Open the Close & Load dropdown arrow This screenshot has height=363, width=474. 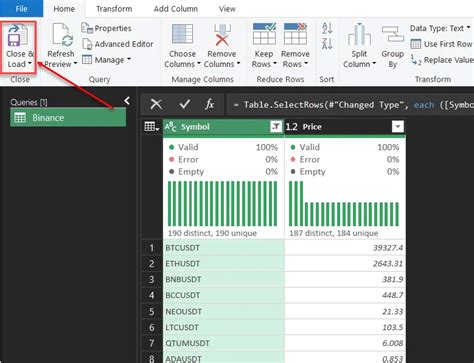[30, 64]
